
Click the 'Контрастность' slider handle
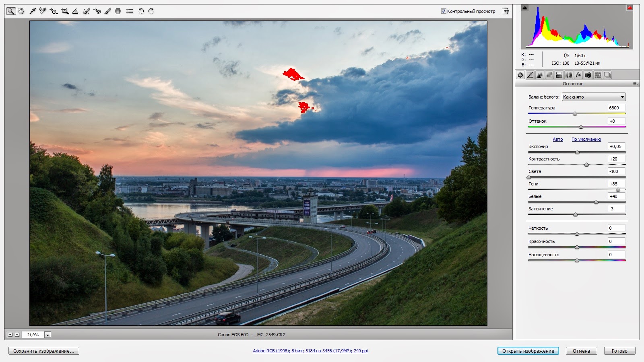[586, 165]
